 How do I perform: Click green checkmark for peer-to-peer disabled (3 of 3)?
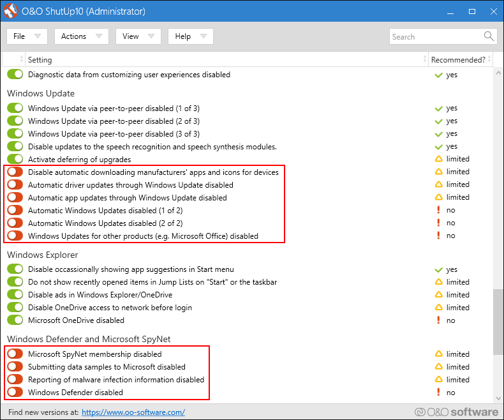[x=438, y=134]
